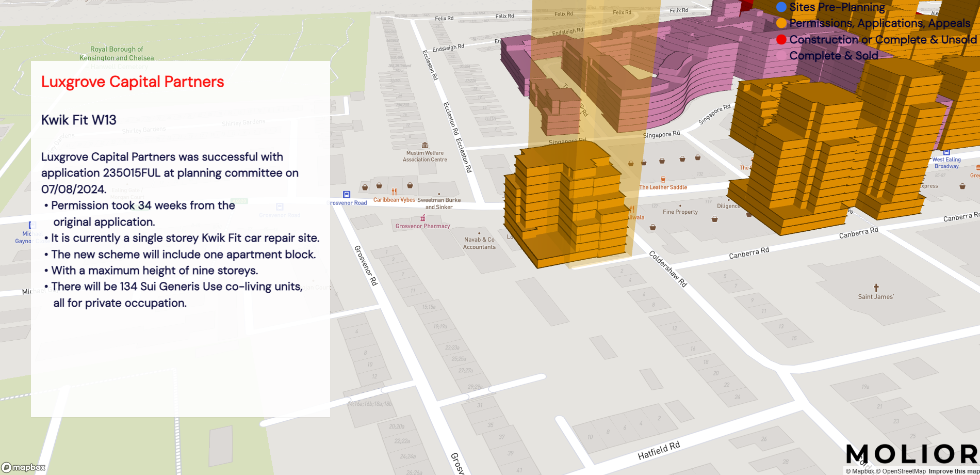Image resolution: width=980 pixels, height=475 pixels.
Task: Click the Muslim Welfare Association Centre label
Action: click(x=424, y=156)
